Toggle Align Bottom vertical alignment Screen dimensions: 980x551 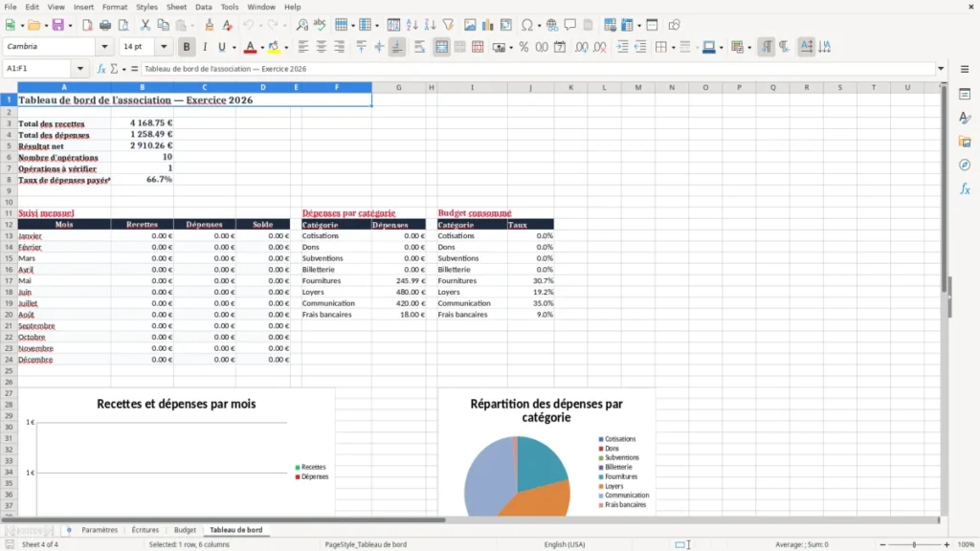tap(397, 47)
